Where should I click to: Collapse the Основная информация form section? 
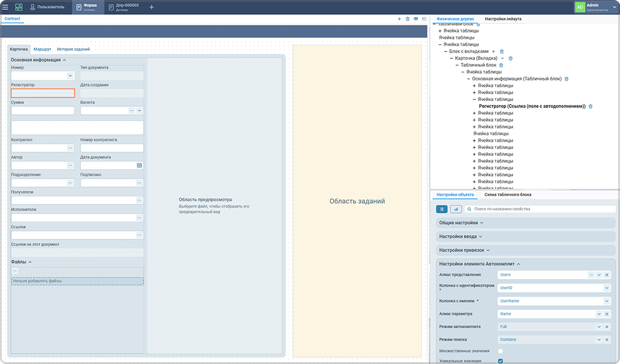click(x=65, y=60)
